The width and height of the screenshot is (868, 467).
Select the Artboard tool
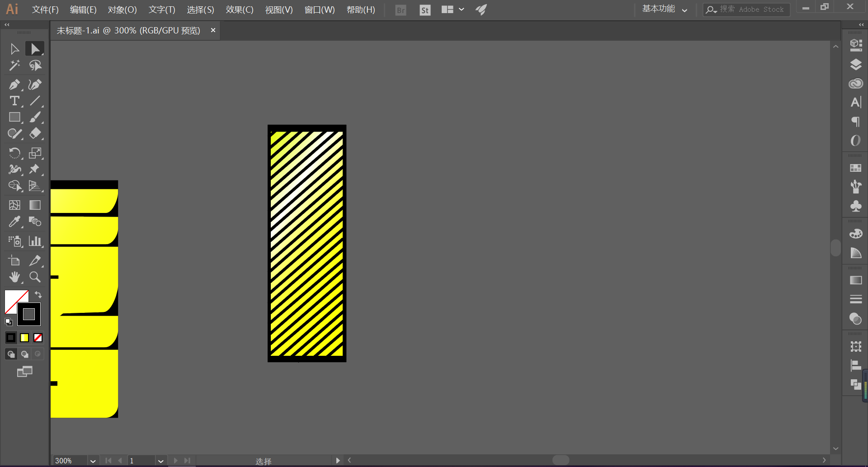coord(14,260)
